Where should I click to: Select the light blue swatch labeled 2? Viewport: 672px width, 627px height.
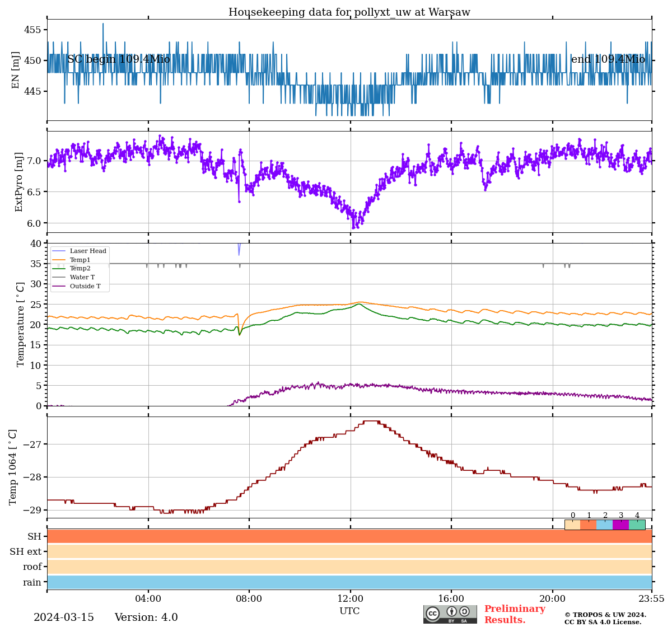click(605, 525)
